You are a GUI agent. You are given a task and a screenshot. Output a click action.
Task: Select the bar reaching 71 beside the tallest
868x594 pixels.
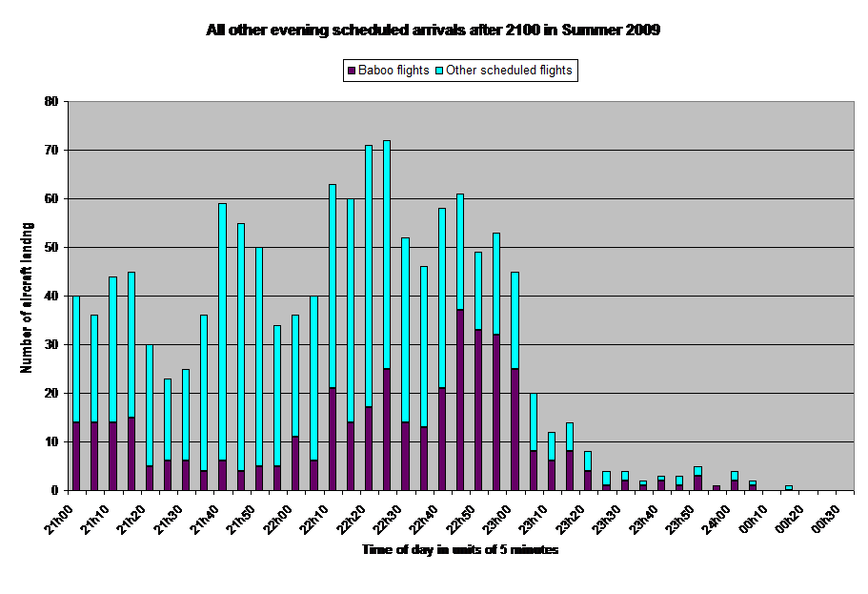pos(369,318)
